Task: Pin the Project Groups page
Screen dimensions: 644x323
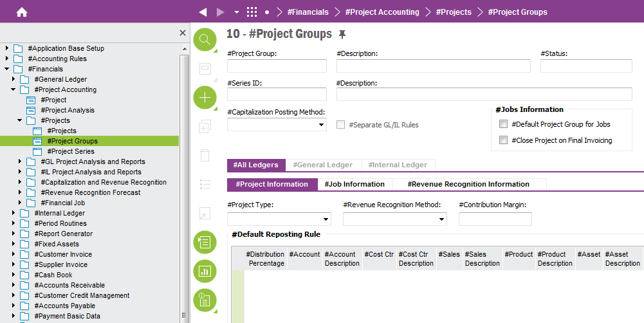Action: point(342,34)
